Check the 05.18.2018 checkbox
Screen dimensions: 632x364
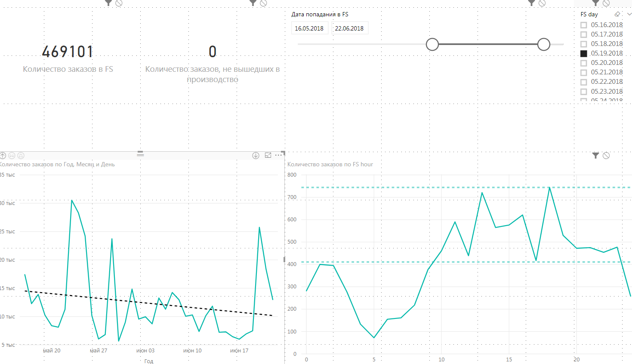coord(584,44)
